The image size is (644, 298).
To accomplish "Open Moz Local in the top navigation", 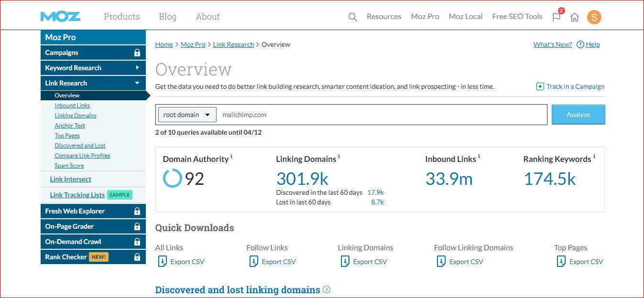I will (466, 17).
